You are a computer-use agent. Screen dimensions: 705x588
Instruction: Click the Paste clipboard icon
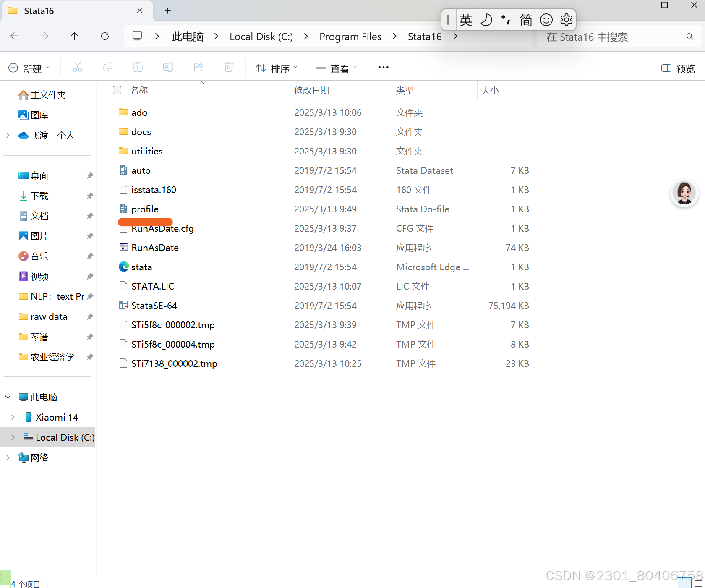[x=138, y=67]
